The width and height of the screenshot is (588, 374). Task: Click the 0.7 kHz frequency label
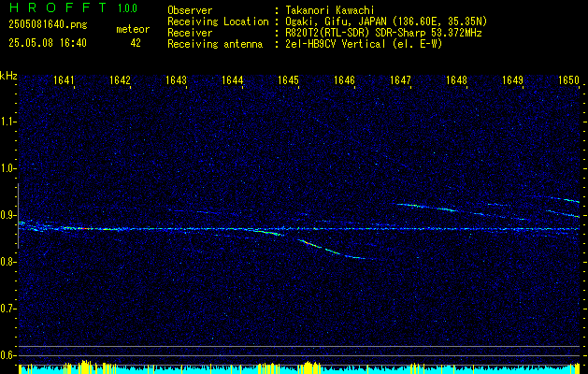click(x=8, y=309)
